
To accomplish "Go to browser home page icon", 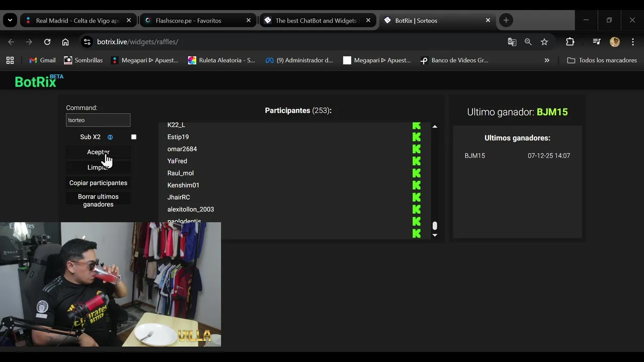I will pyautogui.click(x=65, y=42).
